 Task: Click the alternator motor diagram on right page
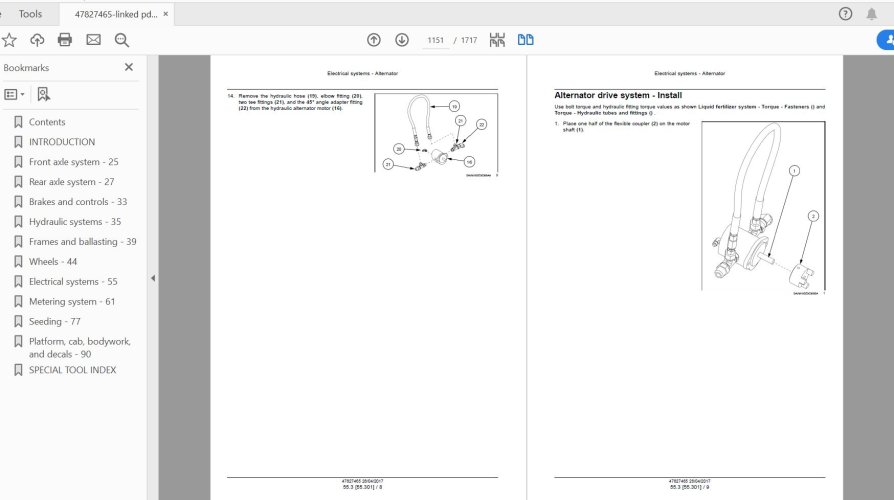pyautogui.click(x=763, y=206)
